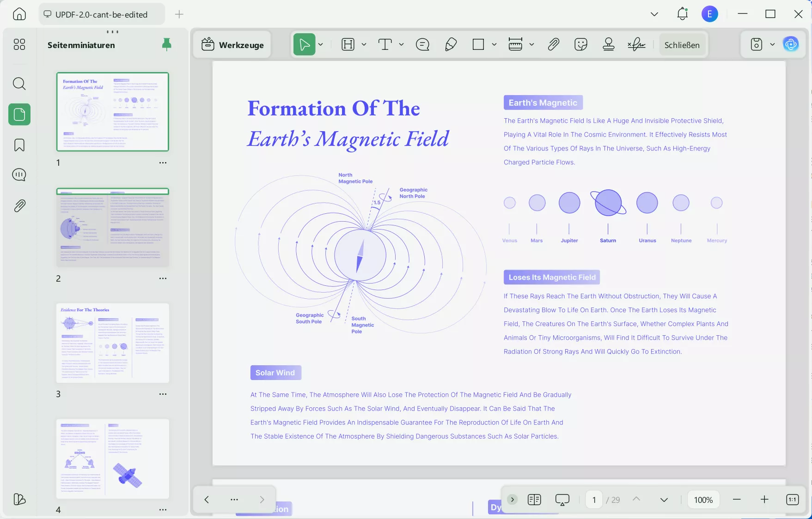The height and width of the screenshot is (519, 812).
Task: Expand the cursor tool dropdown arrow
Action: tap(321, 44)
